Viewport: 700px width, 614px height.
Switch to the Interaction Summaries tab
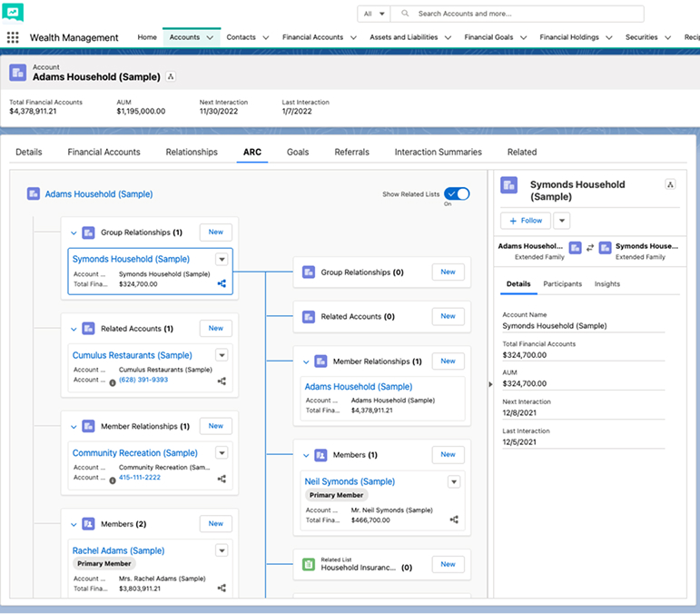tap(438, 153)
